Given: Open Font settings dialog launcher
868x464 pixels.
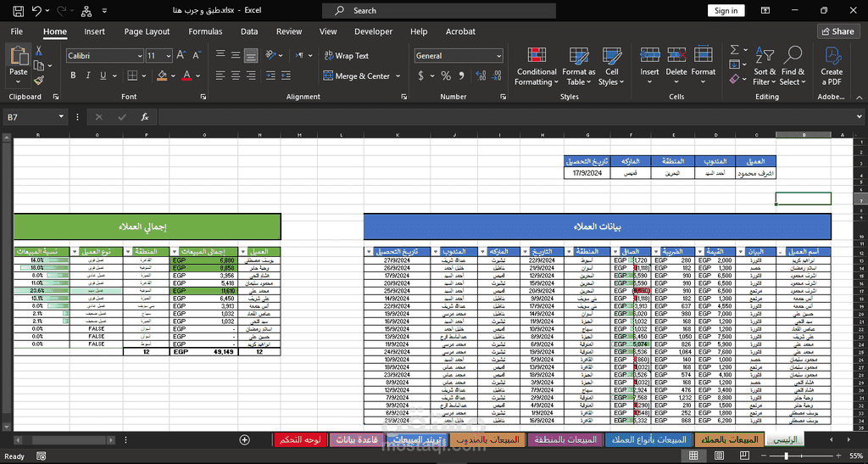Looking at the screenshot, I should [203, 97].
